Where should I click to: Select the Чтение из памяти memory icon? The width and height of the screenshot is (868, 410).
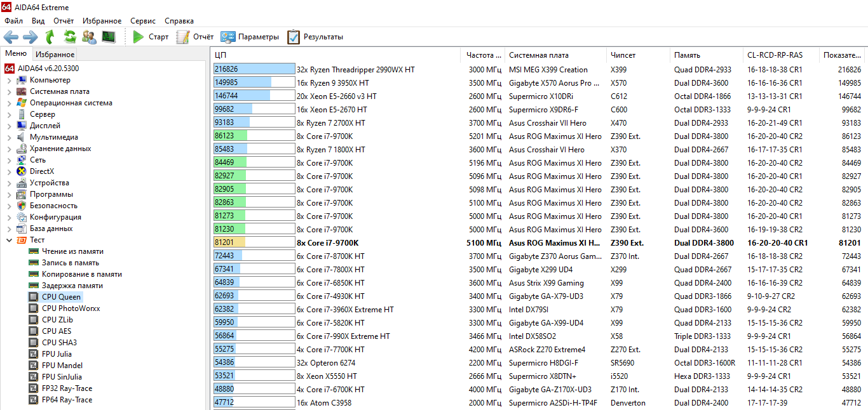[x=34, y=251]
